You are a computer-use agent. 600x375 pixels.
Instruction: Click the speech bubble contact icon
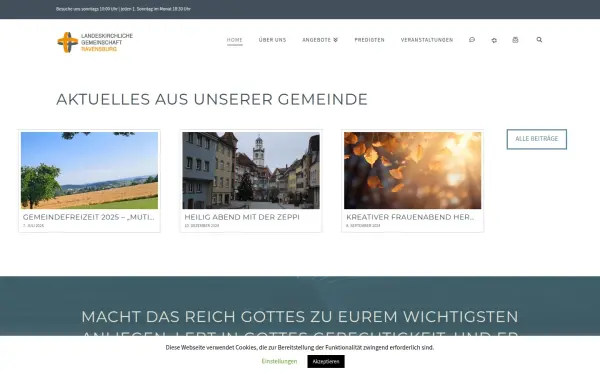click(472, 39)
